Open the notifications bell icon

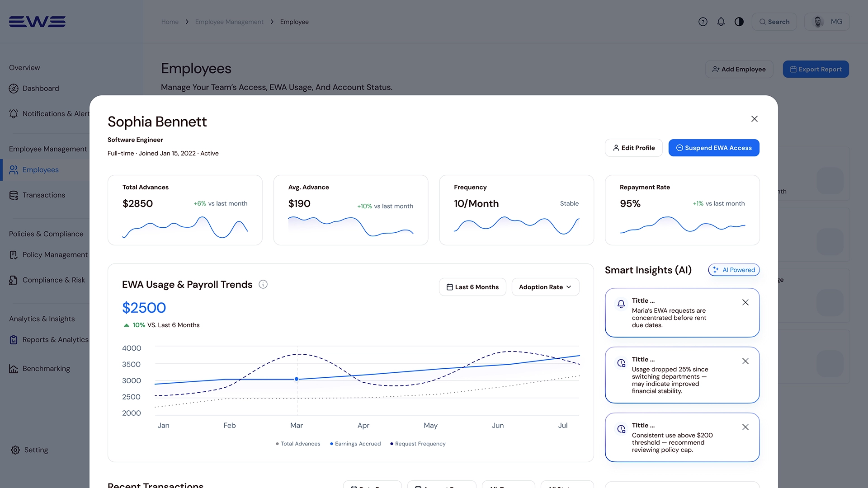tap(721, 22)
